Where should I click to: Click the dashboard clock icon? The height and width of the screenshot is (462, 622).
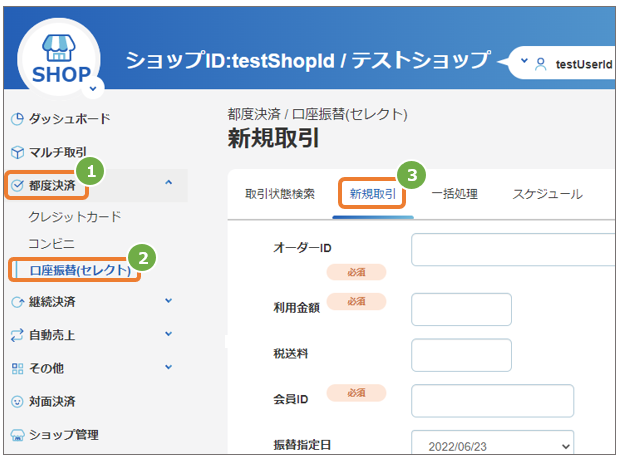point(17,119)
